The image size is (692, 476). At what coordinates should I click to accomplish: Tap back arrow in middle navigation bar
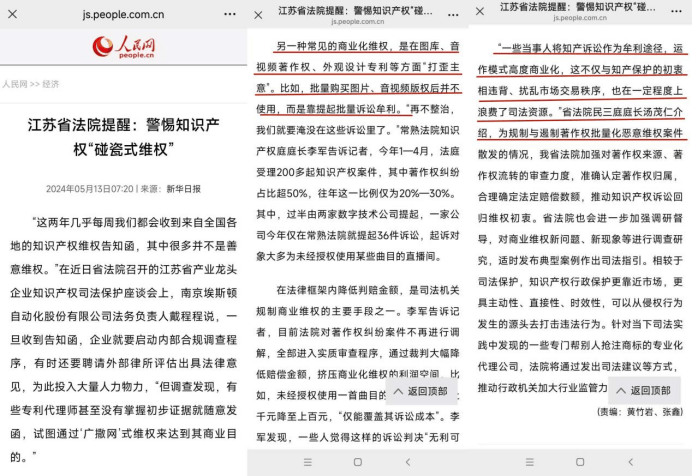click(x=407, y=462)
